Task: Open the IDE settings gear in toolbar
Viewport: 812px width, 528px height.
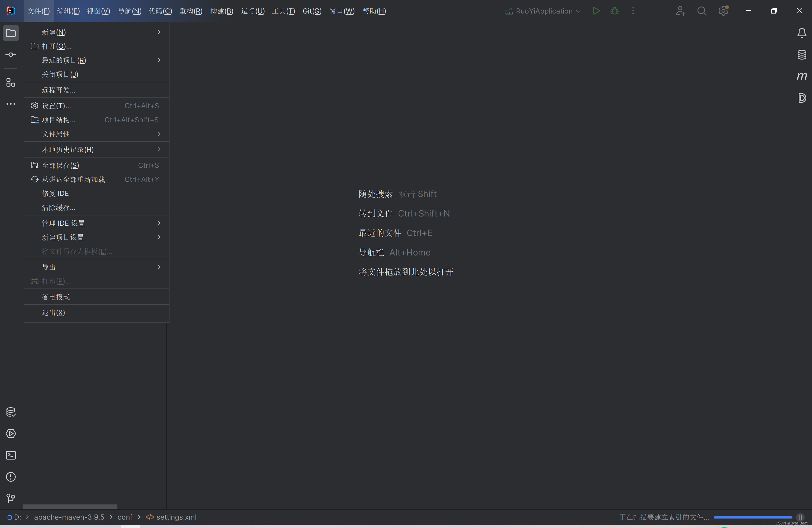Action: pyautogui.click(x=723, y=11)
